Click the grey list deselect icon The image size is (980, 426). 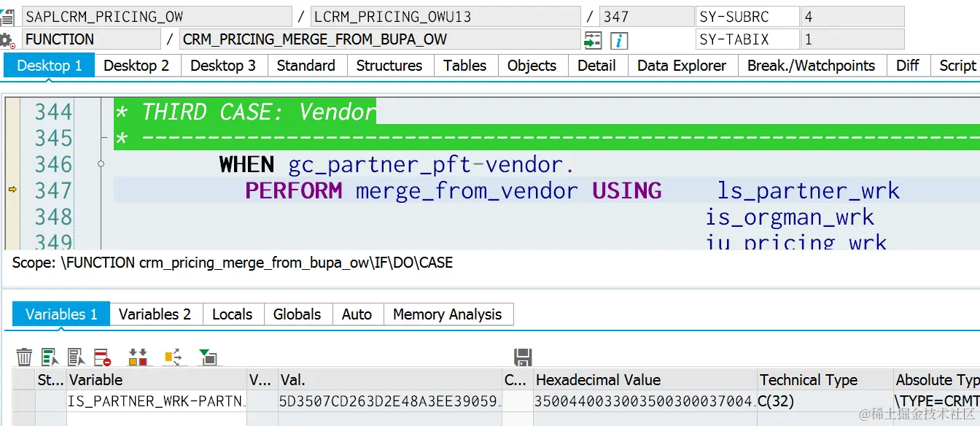[x=76, y=357]
